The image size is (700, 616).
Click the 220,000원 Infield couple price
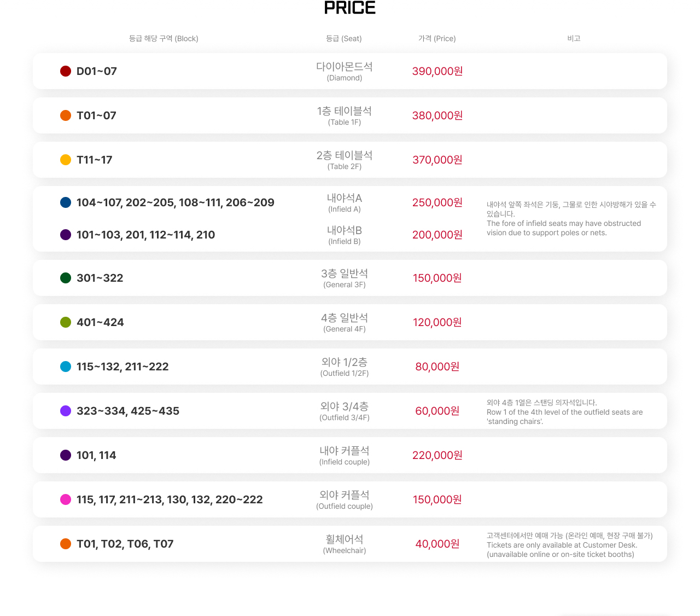tap(437, 455)
